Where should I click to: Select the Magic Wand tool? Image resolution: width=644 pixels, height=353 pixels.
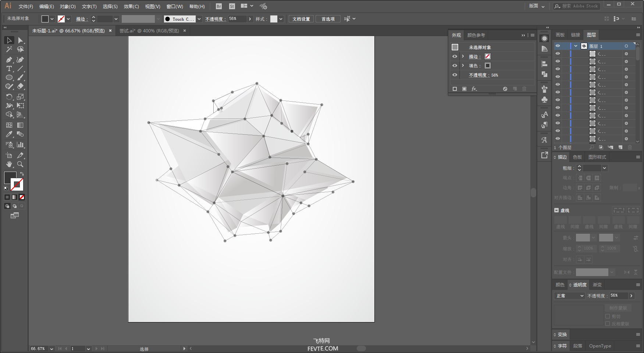[9, 49]
